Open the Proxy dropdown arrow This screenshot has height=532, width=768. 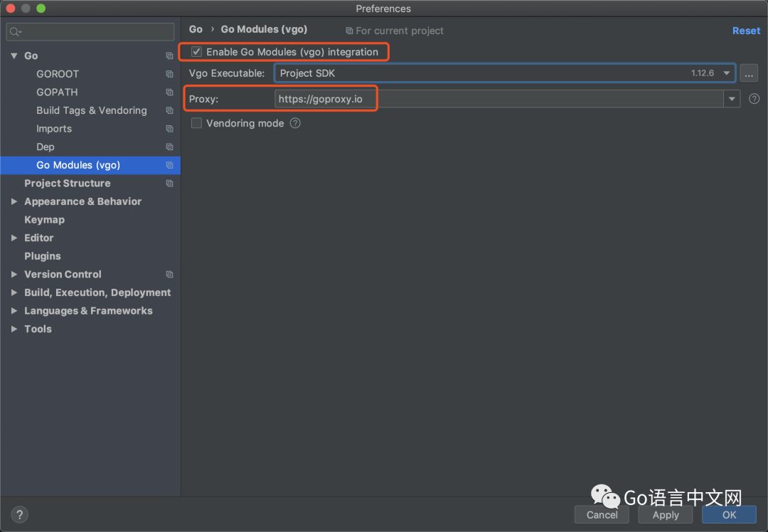click(732, 100)
